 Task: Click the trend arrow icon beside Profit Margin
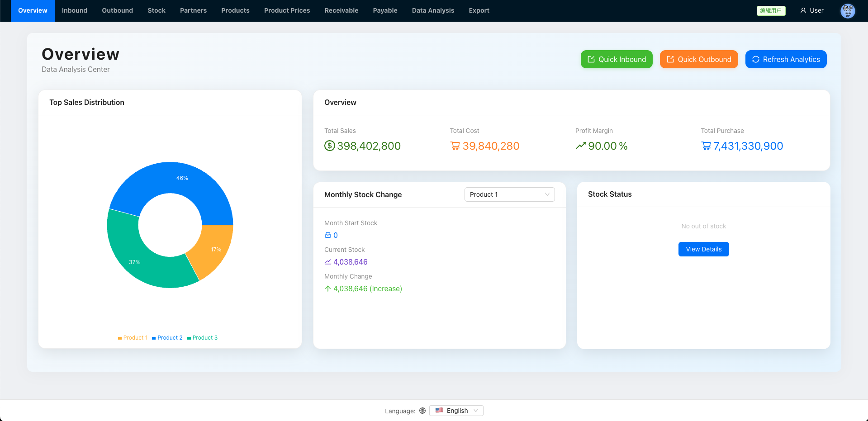pyautogui.click(x=580, y=146)
